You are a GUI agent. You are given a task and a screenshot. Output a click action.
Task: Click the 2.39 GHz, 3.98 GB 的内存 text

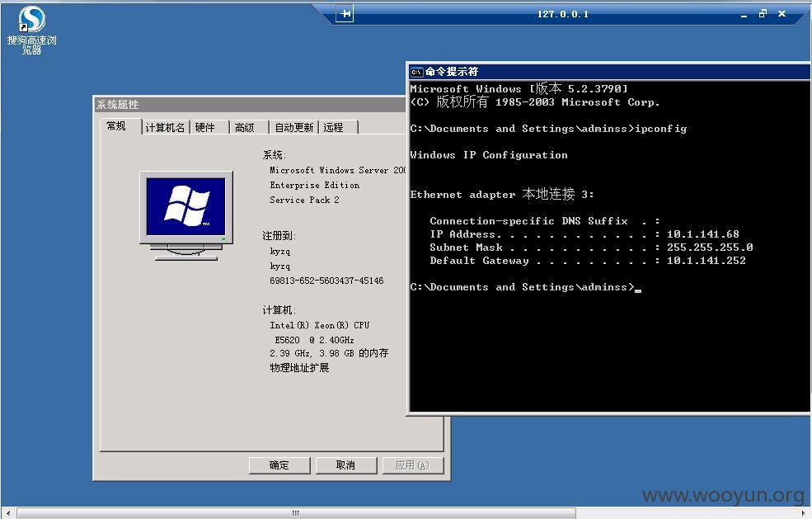(329, 353)
